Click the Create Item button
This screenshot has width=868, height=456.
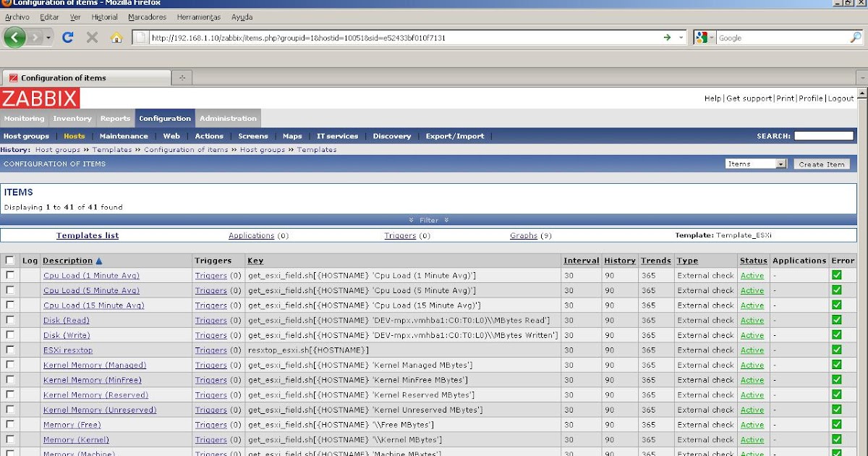(821, 164)
